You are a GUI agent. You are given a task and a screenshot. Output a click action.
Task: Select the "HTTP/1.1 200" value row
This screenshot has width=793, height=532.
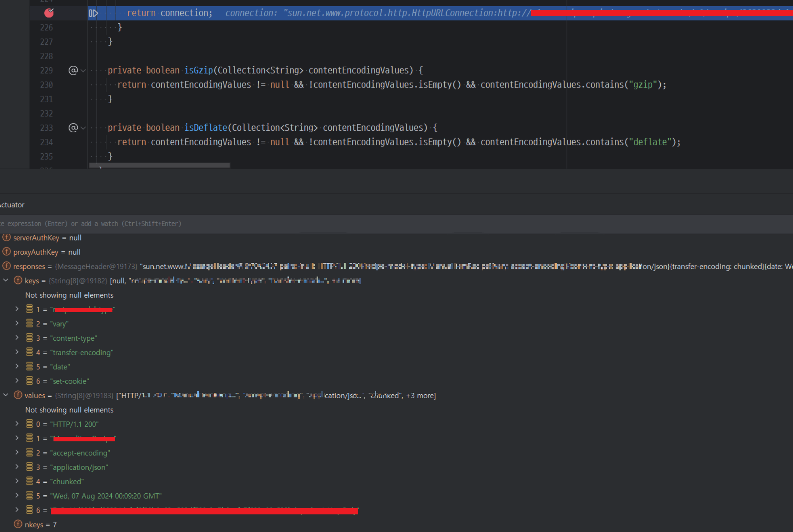pos(74,424)
